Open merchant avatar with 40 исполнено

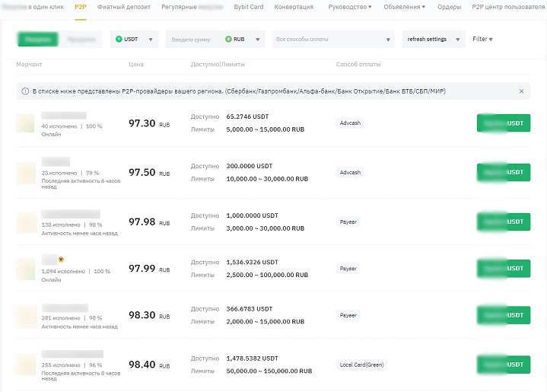(x=25, y=123)
